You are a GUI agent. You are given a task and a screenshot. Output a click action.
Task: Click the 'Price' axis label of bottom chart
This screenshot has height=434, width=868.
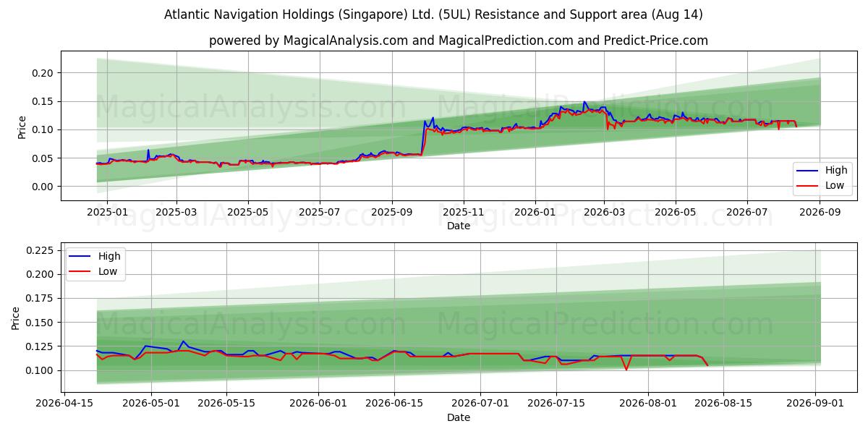tap(15, 318)
